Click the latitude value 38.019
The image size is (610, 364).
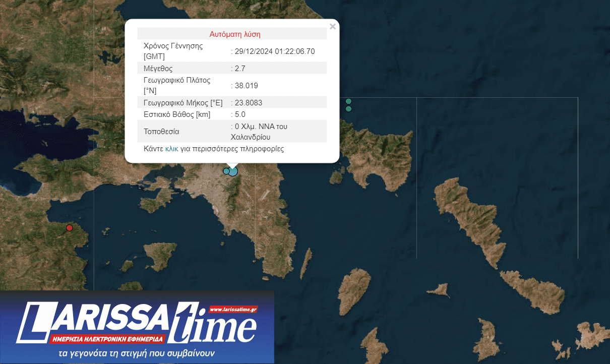point(247,86)
